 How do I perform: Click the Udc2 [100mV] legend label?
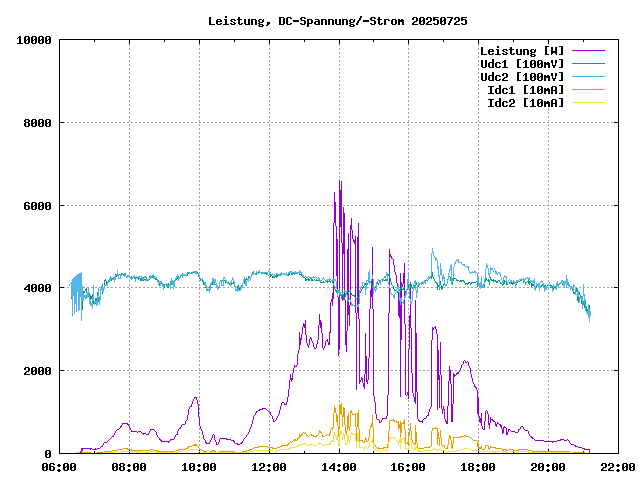(x=521, y=77)
